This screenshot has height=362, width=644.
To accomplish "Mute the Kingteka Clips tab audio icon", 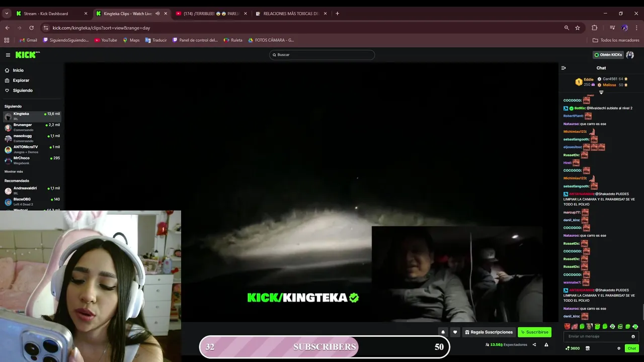I will tap(157, 14).
